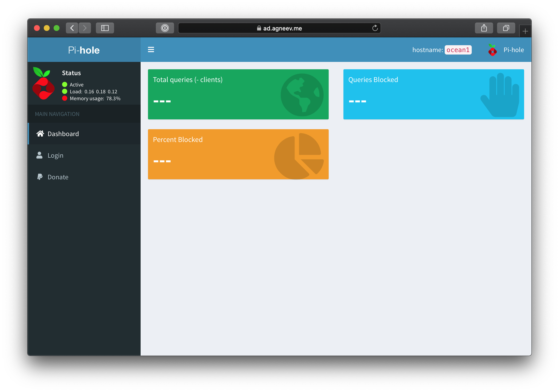This screenshot has height=392, width=559.
Task: Open the Safari share button
Action: [x=484, y=28]
